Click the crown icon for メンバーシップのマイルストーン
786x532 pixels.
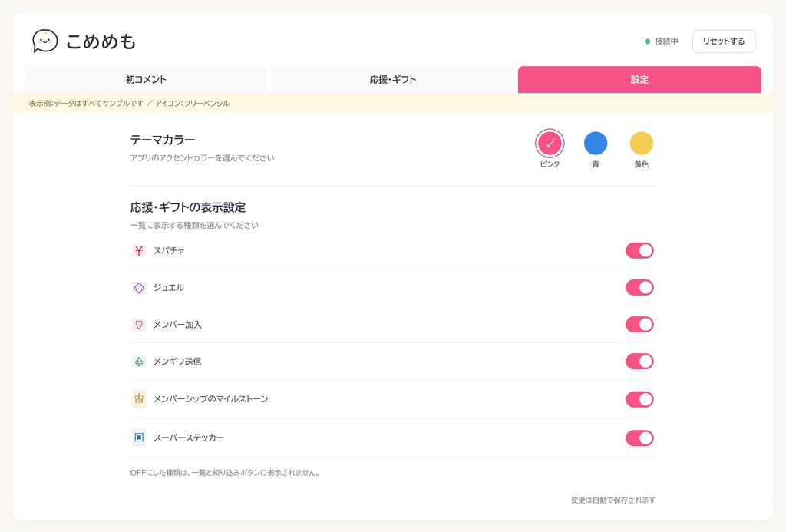[x=139, y=399]
